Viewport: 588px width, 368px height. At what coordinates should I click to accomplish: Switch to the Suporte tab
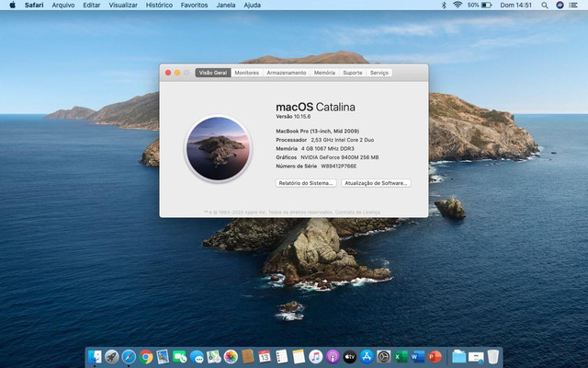coord(353,73)
